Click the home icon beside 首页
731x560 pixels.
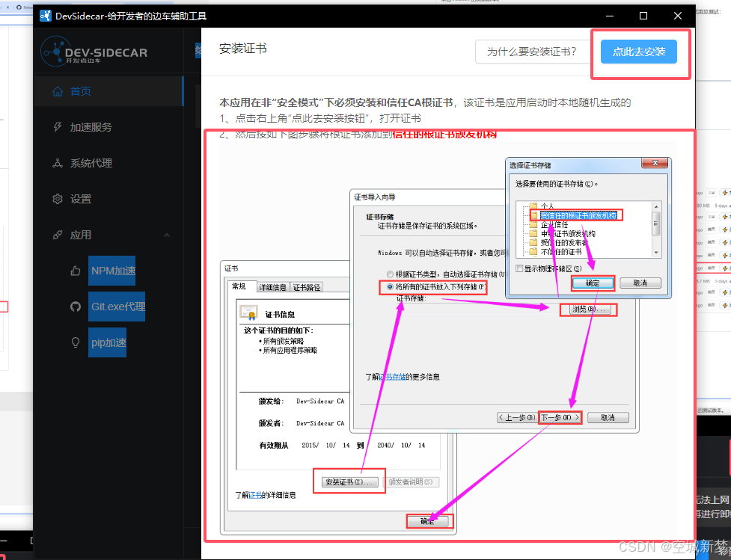point(58,91)
